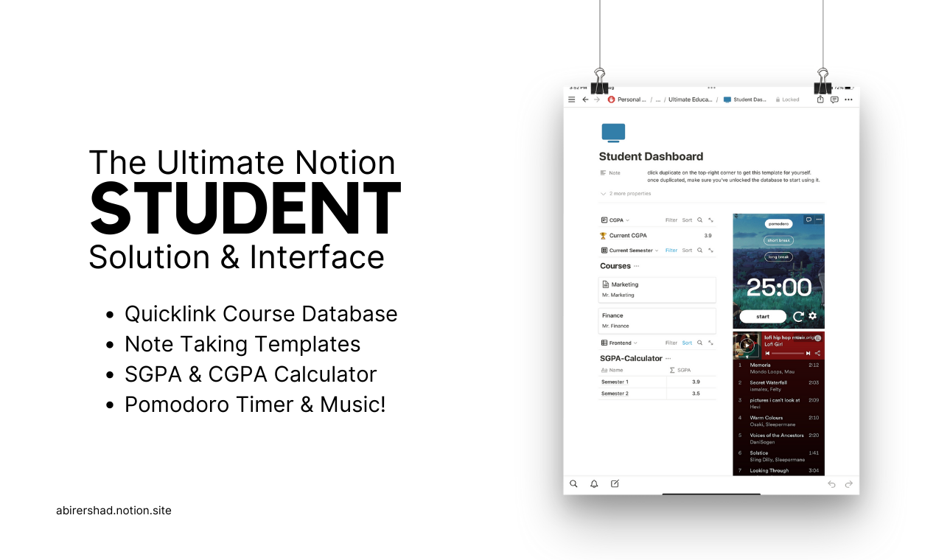Open notifications bell in bottom bar

pyautogui.click(x=594, y=484)
